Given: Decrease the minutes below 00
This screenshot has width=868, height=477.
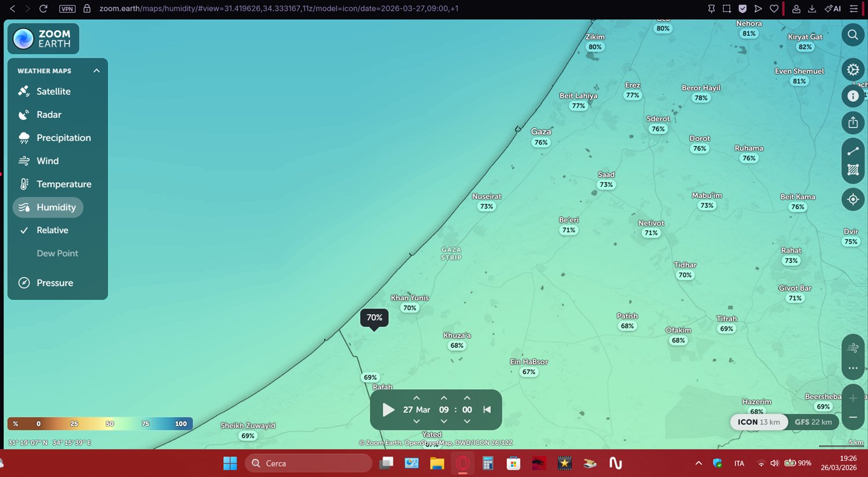Looking at the screenshot, I should pyautogui.click(x=467, y=421).
